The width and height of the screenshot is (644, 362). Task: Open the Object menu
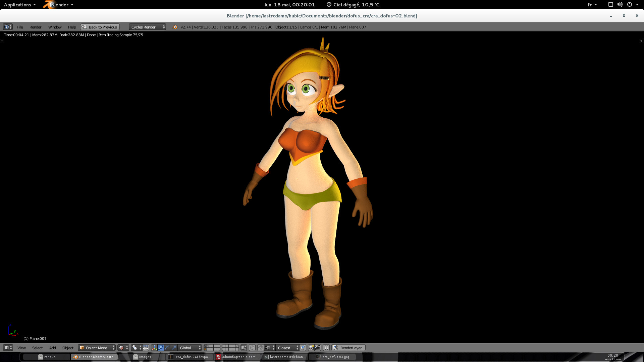click(x=68, y=348)
